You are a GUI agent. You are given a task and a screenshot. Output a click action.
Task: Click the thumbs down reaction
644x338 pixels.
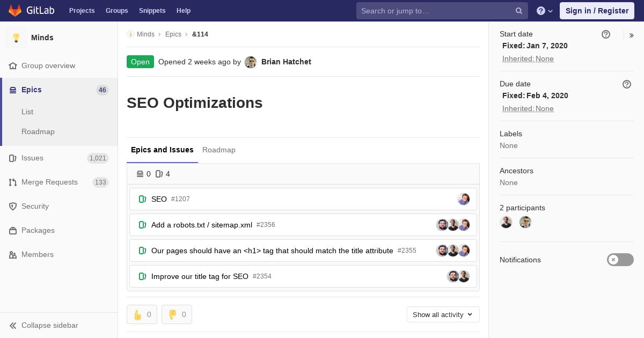(177, 314)
